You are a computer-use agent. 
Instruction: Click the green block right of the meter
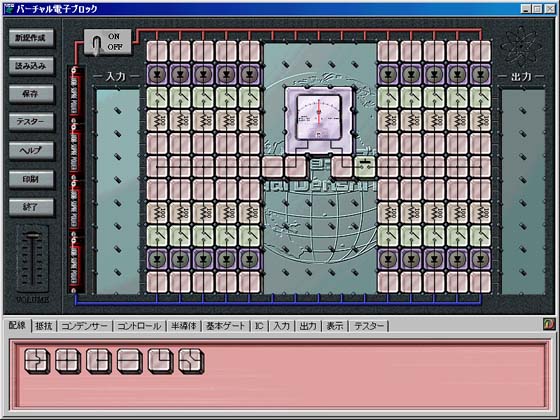point(365,167)
